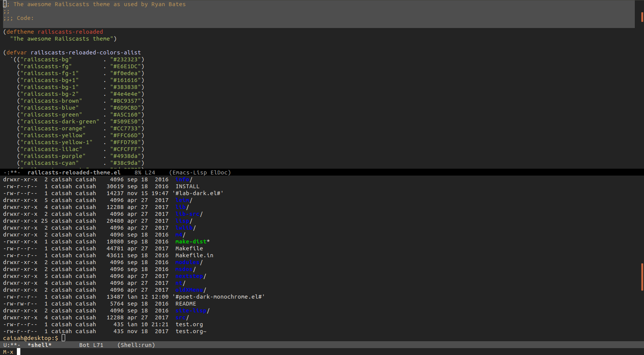644x355 pixels.
Task: Click the lisp/ directory name
Action: (x=184, y=221)
